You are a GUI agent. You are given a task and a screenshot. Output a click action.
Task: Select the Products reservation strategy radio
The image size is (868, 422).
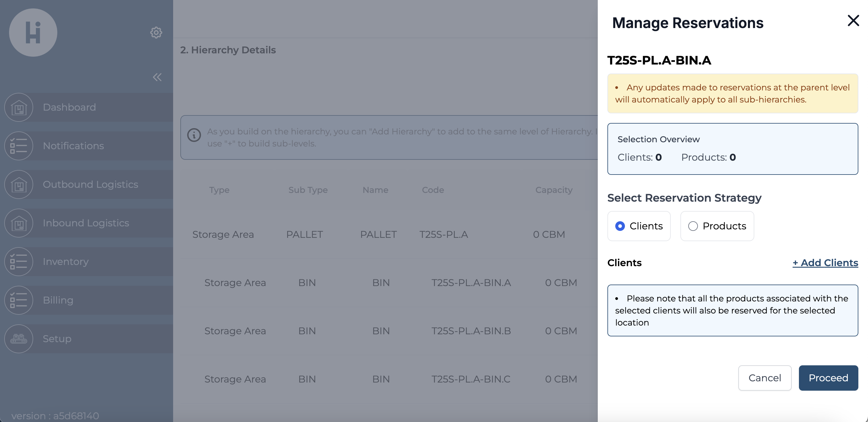point(693,226)
